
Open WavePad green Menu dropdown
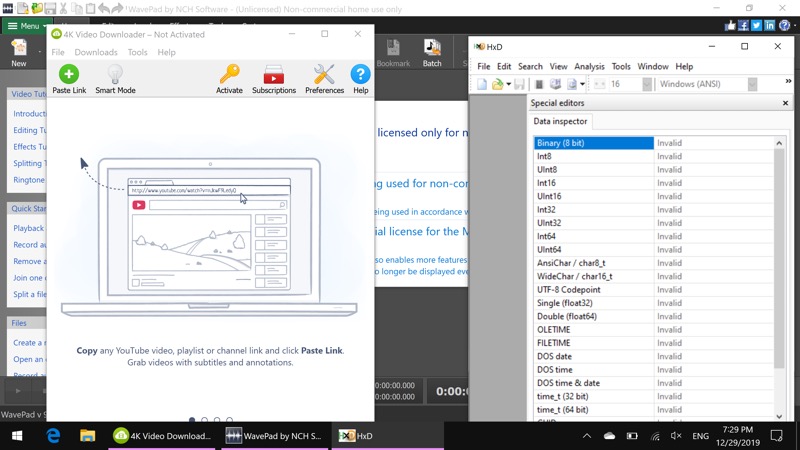point(25,26)
